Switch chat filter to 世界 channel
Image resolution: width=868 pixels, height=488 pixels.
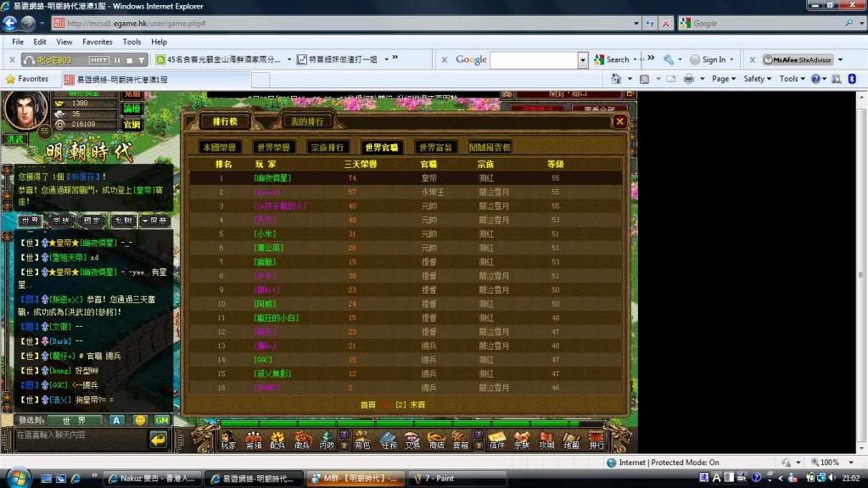point(31,221)
